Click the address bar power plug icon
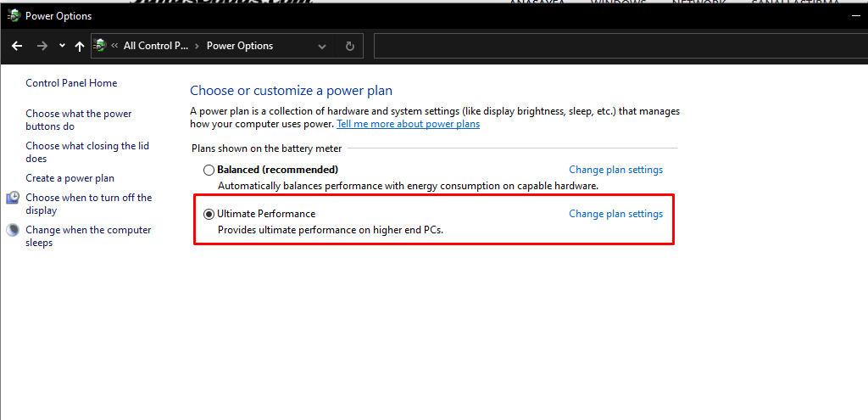The width and height of the screenshot is (868, 420). (101, 46)
